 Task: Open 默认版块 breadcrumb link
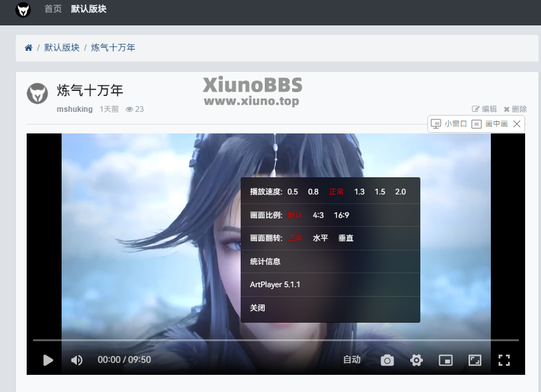point(62,48)
